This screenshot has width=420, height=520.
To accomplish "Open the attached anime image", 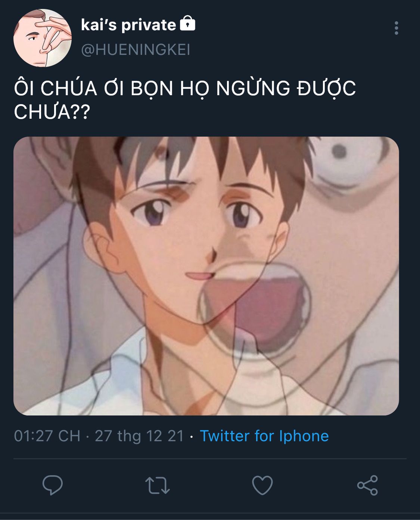I will [206, 276].
